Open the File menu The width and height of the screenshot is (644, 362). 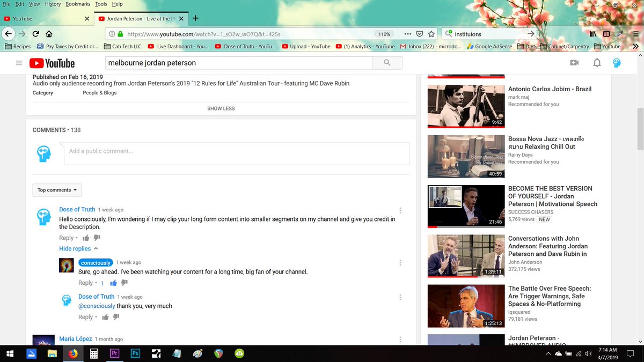(x=6, y=4)
